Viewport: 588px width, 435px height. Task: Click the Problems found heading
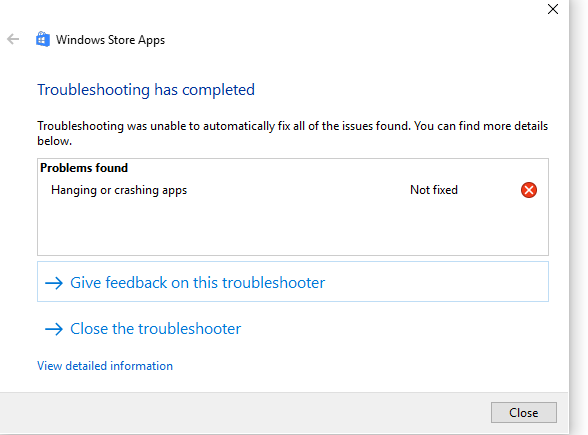click(x=84, y=168)
